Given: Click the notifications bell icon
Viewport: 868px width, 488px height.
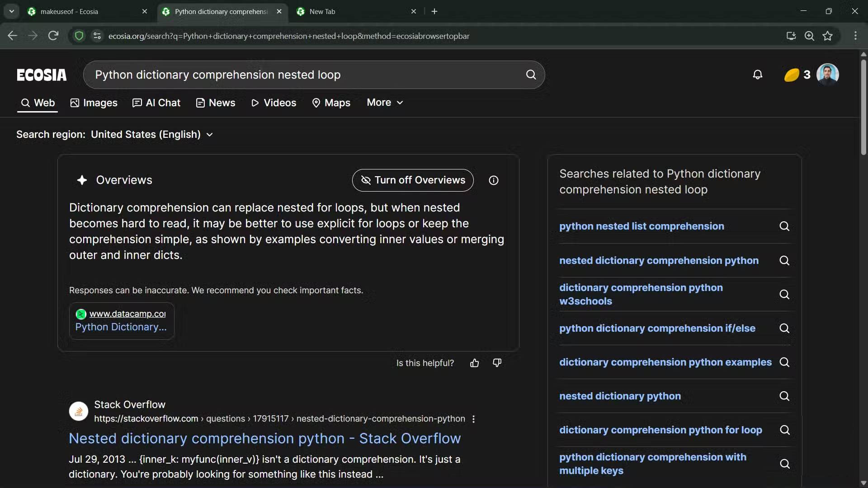Looking at the screenshot, I should (x=758, y=75).
